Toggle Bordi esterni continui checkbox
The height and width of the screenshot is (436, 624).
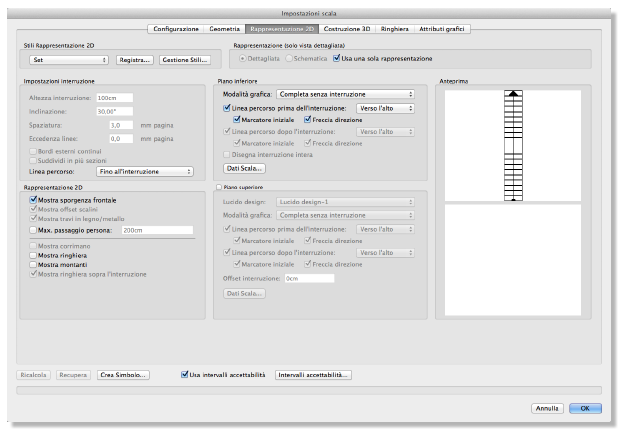[x=33, y=152]
